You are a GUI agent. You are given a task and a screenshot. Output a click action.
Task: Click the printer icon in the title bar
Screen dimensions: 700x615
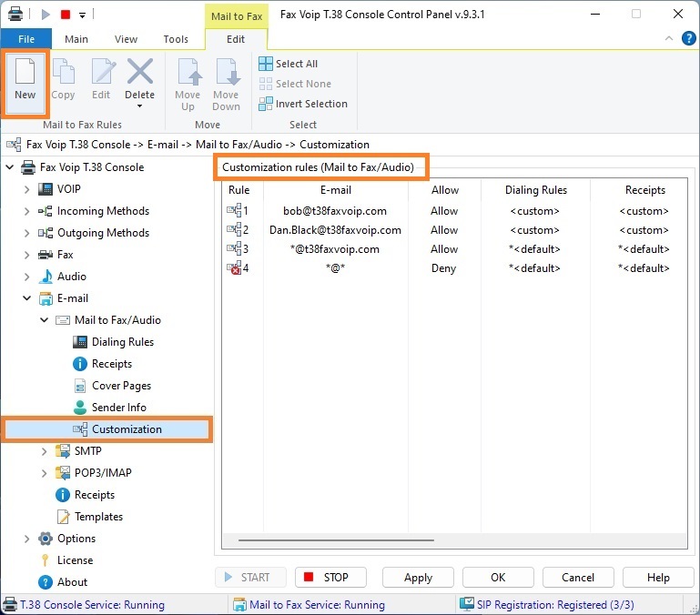coord(15,14)
